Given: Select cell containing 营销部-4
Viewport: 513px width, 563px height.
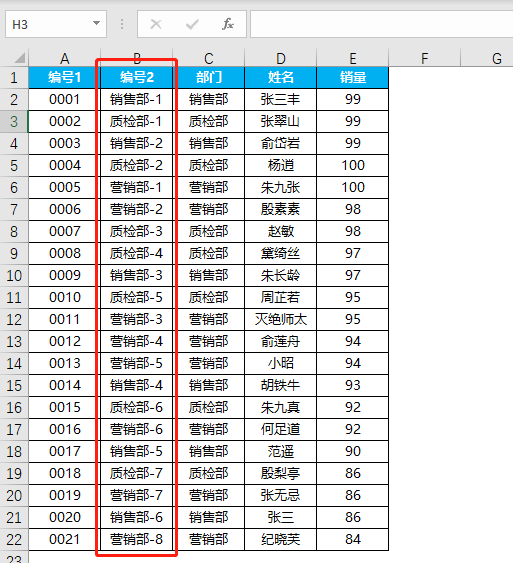Looking at the screenshot, I should tap(137, 341).
